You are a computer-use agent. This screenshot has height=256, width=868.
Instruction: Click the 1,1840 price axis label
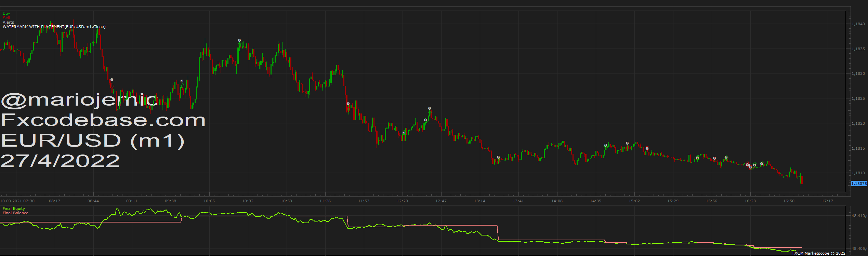[858, 24]
